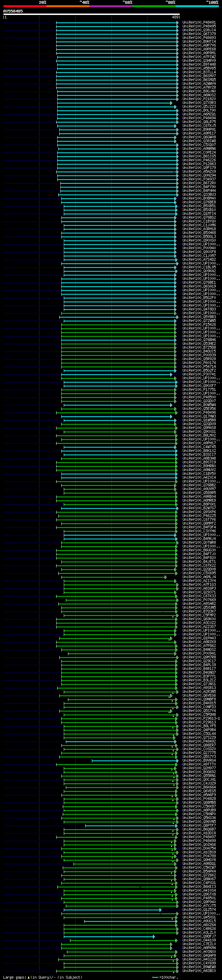Select the query name AV558485
222x980 pixels.
coord(13,11)
